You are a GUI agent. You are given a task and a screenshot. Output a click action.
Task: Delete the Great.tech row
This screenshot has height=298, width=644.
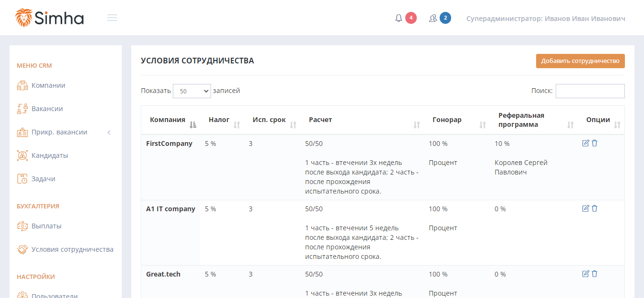pyautogui.click(x=594, y=274)
